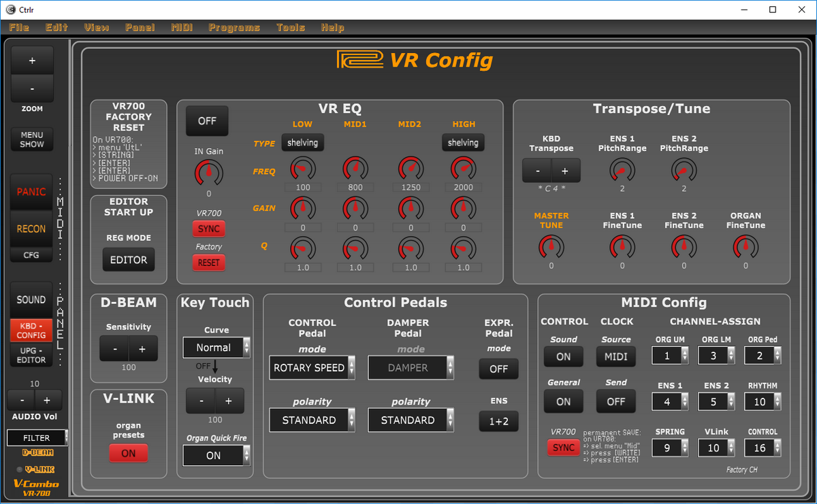Toggle Expression Pedal mode OFF button
Screen dimensions: 817x504
pos(498,369)
